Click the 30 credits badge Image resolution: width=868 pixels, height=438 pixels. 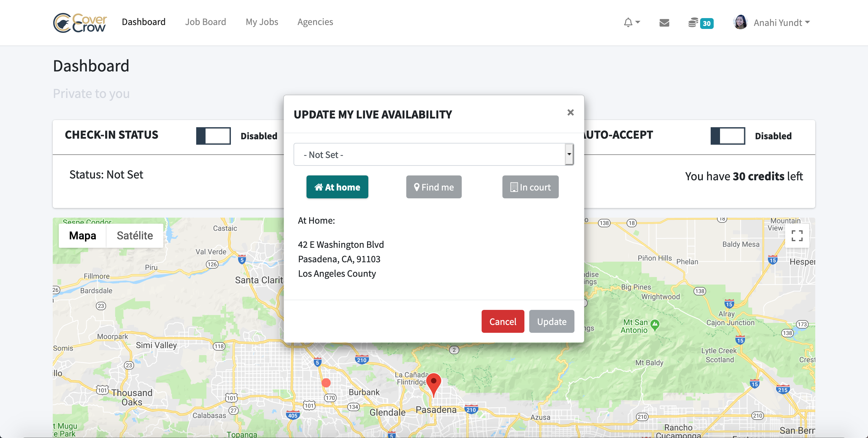coord(706,23)
